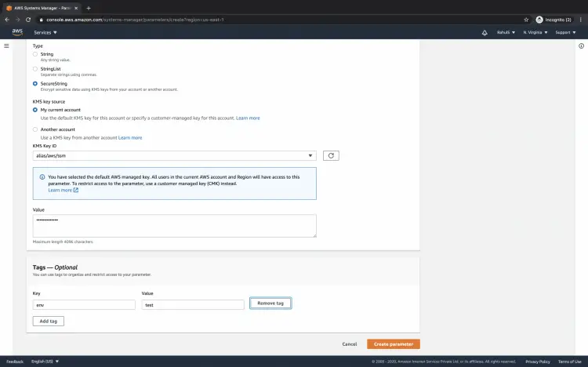This screenshot has height=367, width=588.
Task: Reload the page with browser refresh
Action: click(28, 20)
